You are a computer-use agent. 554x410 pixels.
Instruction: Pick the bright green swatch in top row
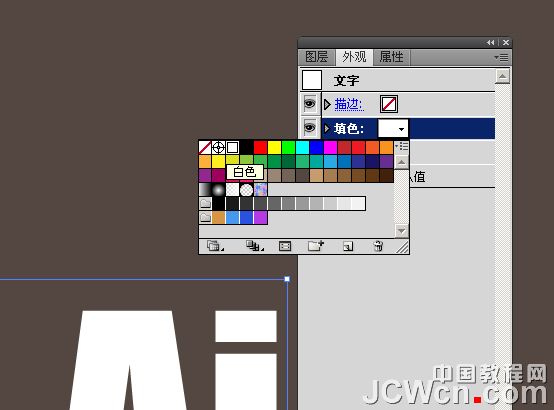pyautogui.click(x=288, y=147)
